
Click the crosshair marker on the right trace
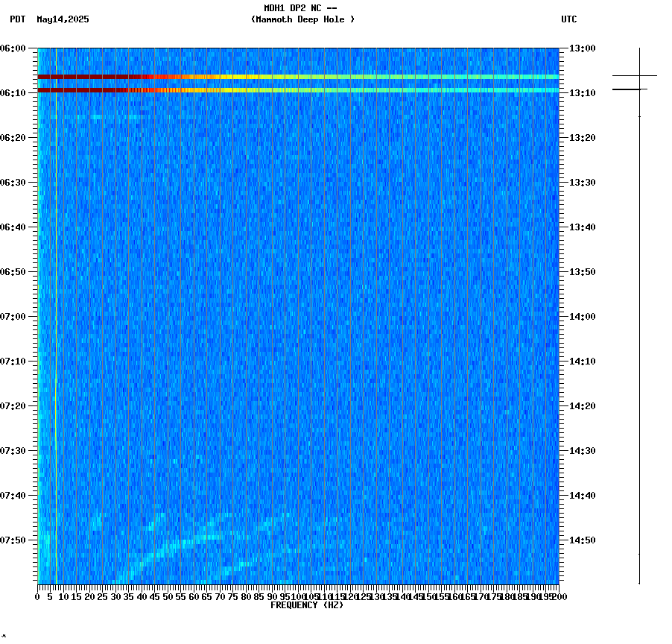click(639, 75)
